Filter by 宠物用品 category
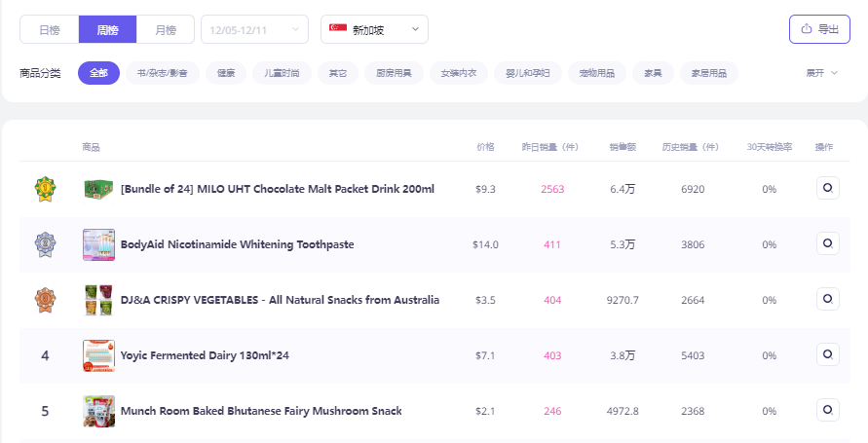The image size is (868, 443). [x=597, y=73]
